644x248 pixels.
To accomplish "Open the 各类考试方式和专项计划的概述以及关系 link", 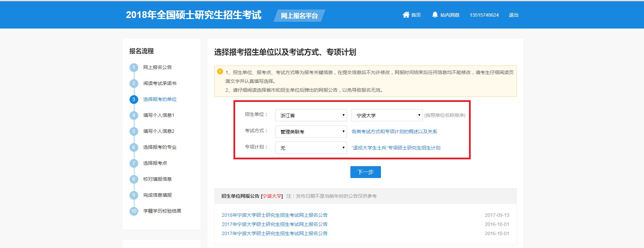I will [x=394, y=131].
